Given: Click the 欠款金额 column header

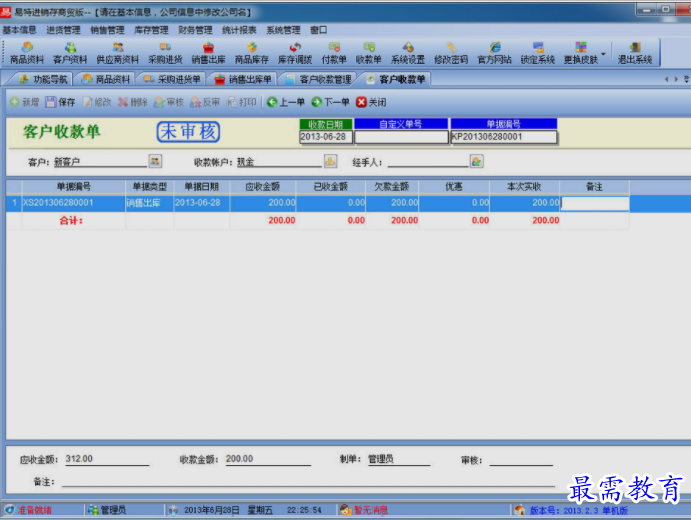Looking at the screenshot, I should pos(392,186).
